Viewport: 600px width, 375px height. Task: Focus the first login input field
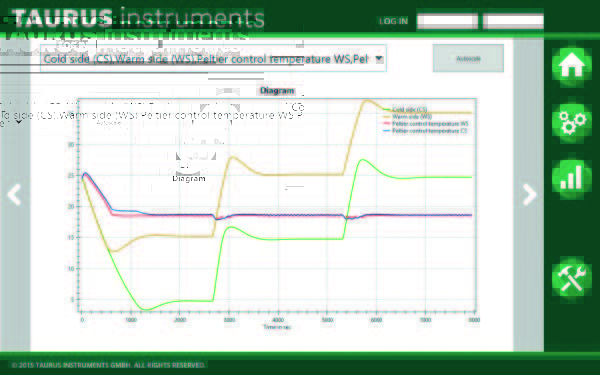click(447, 21)
